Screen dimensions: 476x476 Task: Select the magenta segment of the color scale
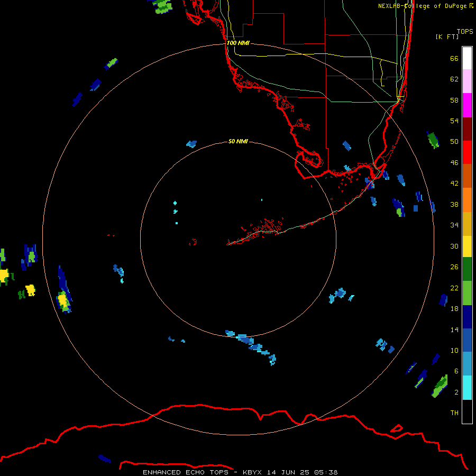pyautogui.click(x=467, y=105)
